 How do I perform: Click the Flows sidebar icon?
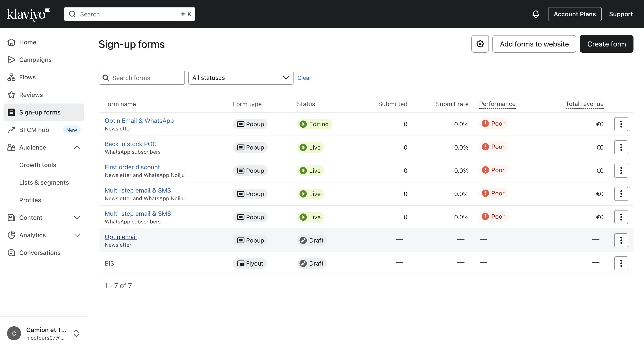click(x=11, y=77)
